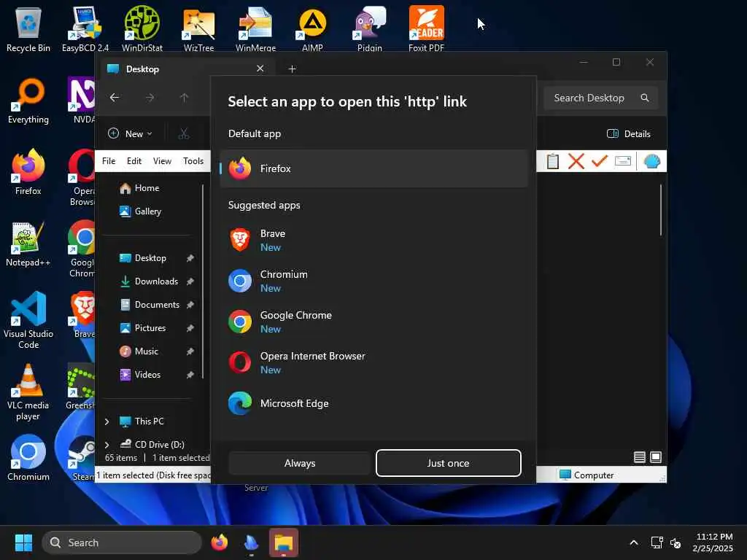The image size is (747, 560).
Task: Open Pidgin desktop shortcut
Action: (x=370, y=29)
